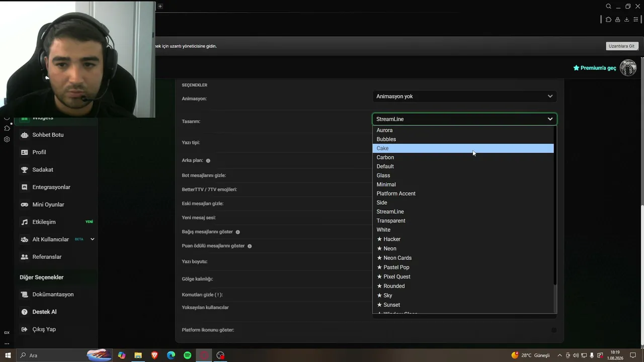
Task: Select the Aurora design option
Action: [x=463, y=130]
